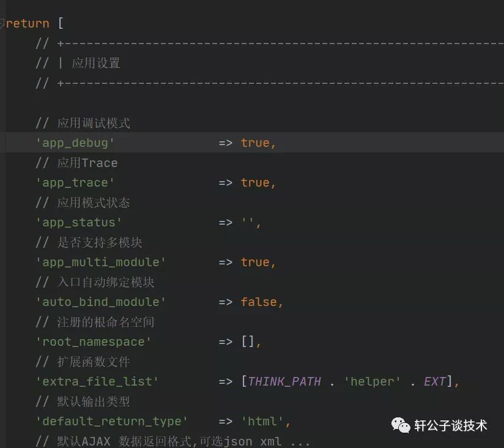Click the 'app_debug' key string
Viewport: 504px width, 448px height.
(x=75, y=143)
